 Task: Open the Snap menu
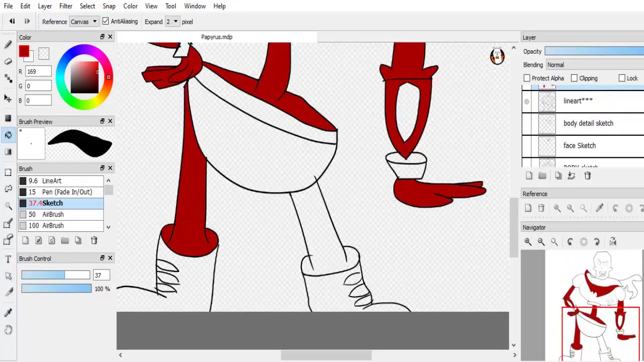[109, 6]
